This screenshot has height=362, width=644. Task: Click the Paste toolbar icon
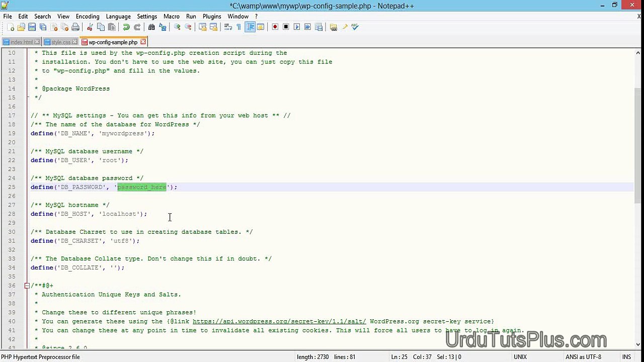112,27
